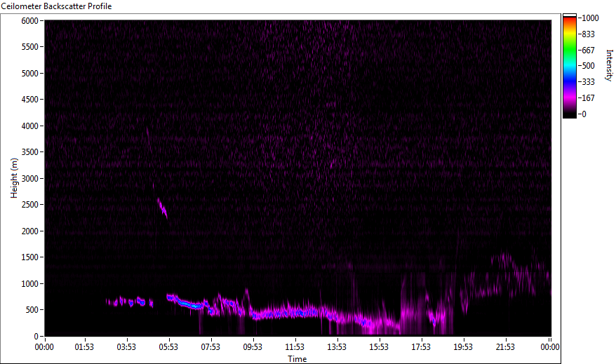
Task: Click the Time x-axis label
Action: coord(297,359)
